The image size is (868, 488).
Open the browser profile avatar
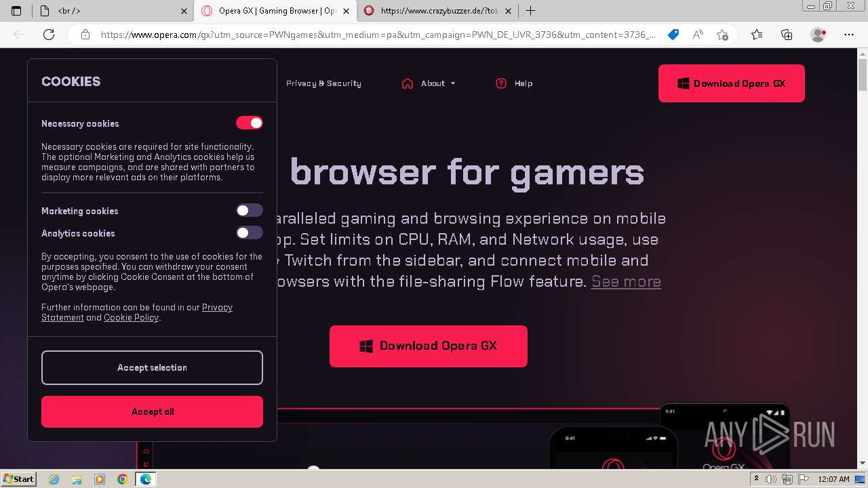[x=818, y=35]
